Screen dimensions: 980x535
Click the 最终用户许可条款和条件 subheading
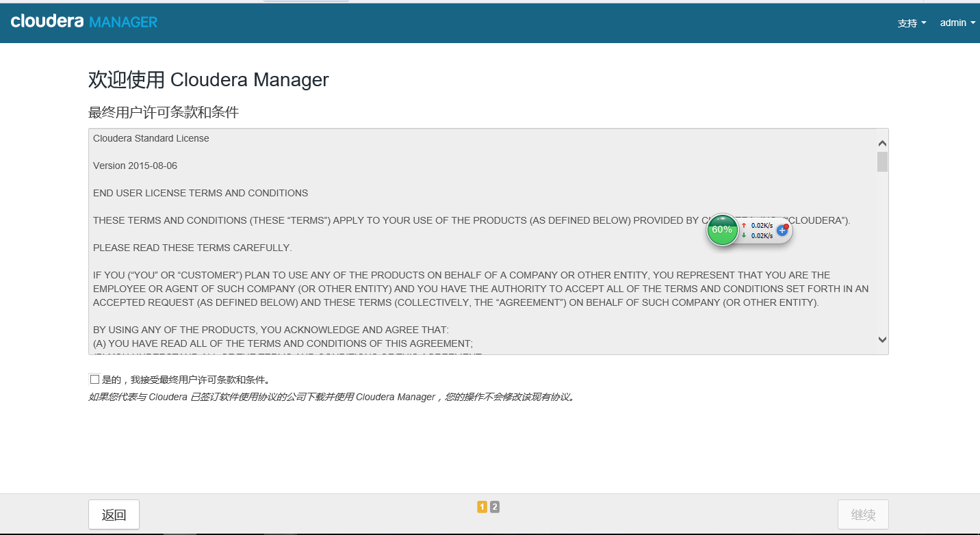[164, 112]
